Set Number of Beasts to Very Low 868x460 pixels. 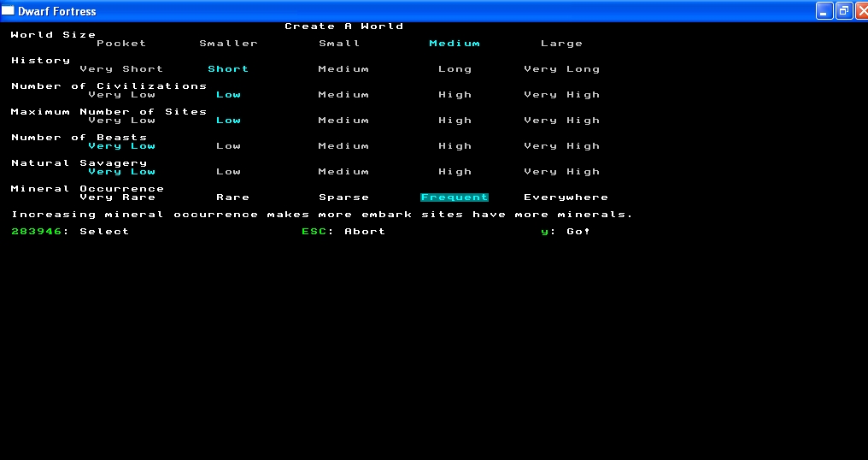pyautogui.click(x=122, y=145)
